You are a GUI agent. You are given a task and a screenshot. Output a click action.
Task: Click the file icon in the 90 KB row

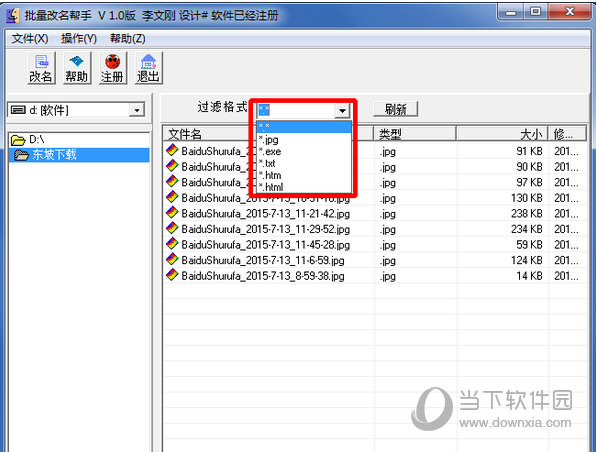point(172,166)
